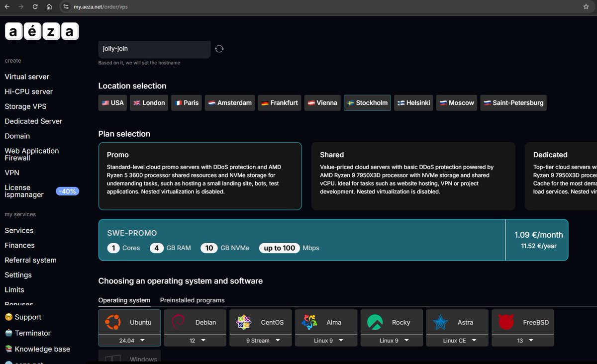Click the browser address bar URL
The width and height of the screenshot is (597, 364).
(101, 7)
